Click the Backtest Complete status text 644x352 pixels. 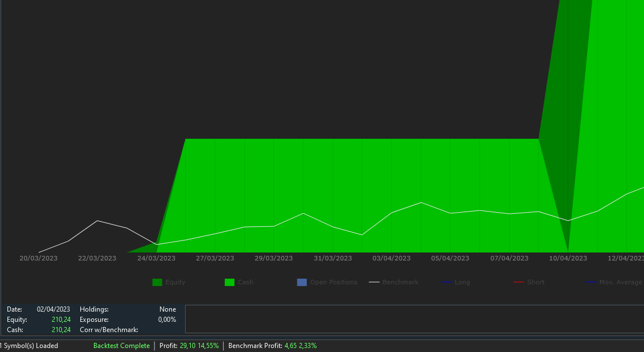point(121,346)
